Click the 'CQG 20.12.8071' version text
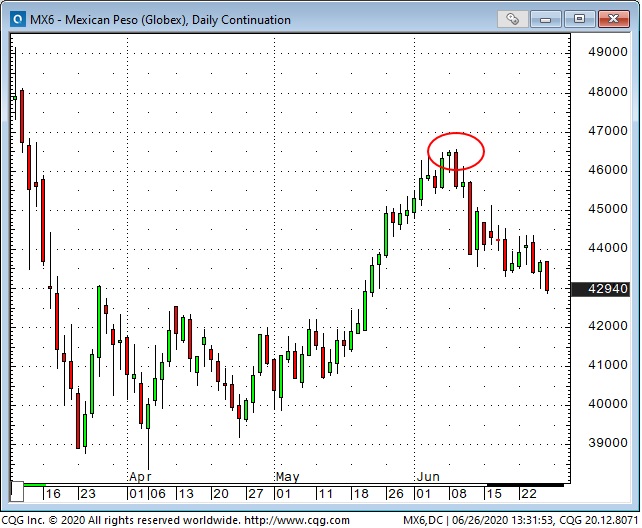Image resolution: width=642 pixels, height=528 pixels. pyautogui.click(x=599, y=520)
